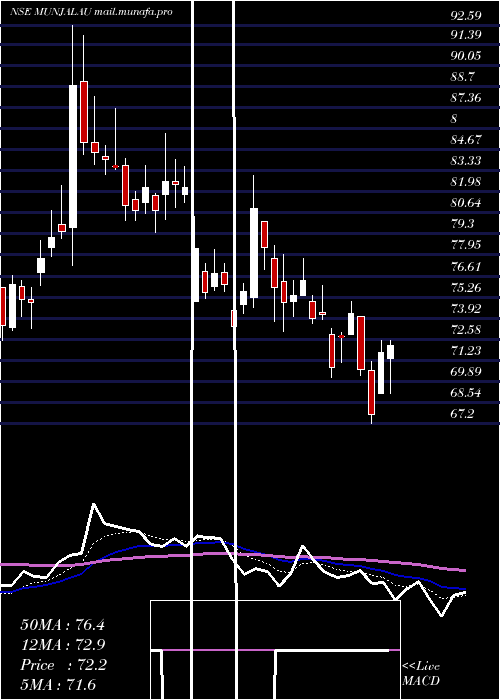The height and width of the screenshot is (700, 500).
Task: Click the 87.36 price axis label
Action: point(466,98)
